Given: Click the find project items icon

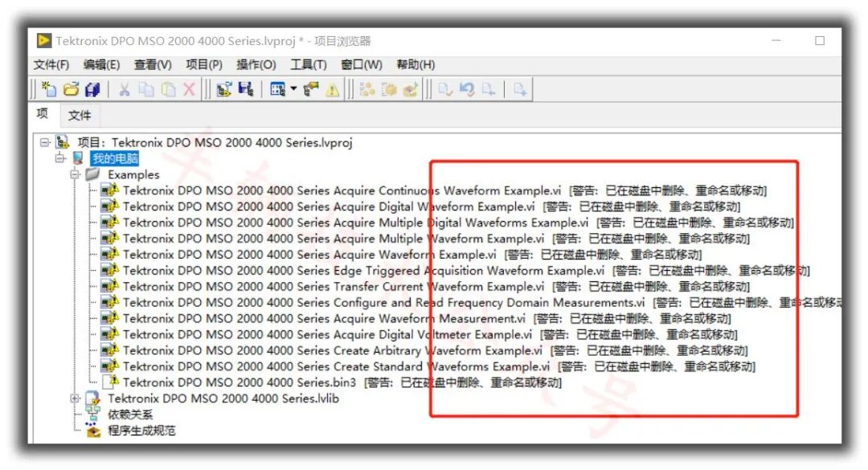Looking at the screenshot, I should click(x=311, y=89).
